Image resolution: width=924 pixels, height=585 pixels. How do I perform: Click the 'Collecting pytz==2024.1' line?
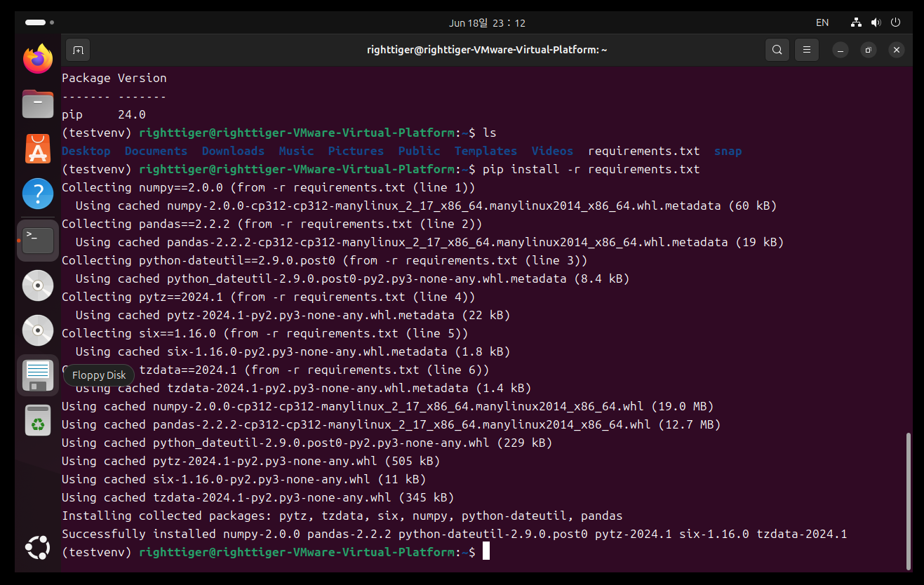click(x=269, y=297)
